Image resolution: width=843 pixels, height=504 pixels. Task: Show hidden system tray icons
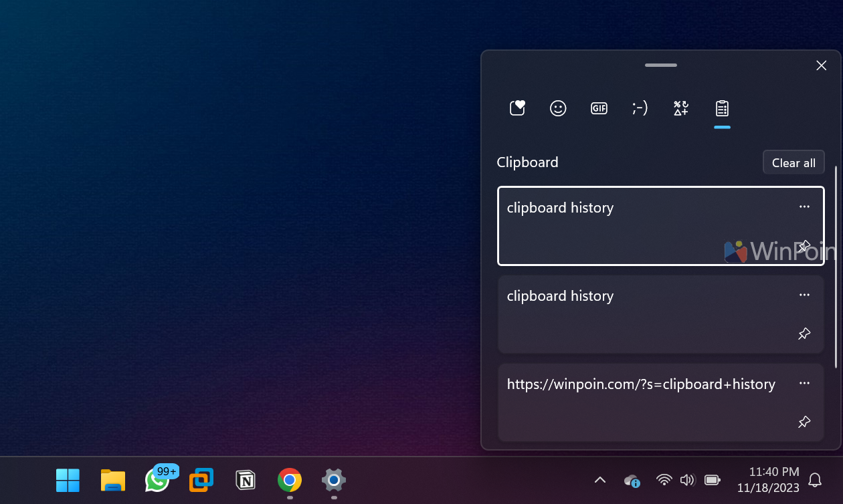[x=600, y=480]
